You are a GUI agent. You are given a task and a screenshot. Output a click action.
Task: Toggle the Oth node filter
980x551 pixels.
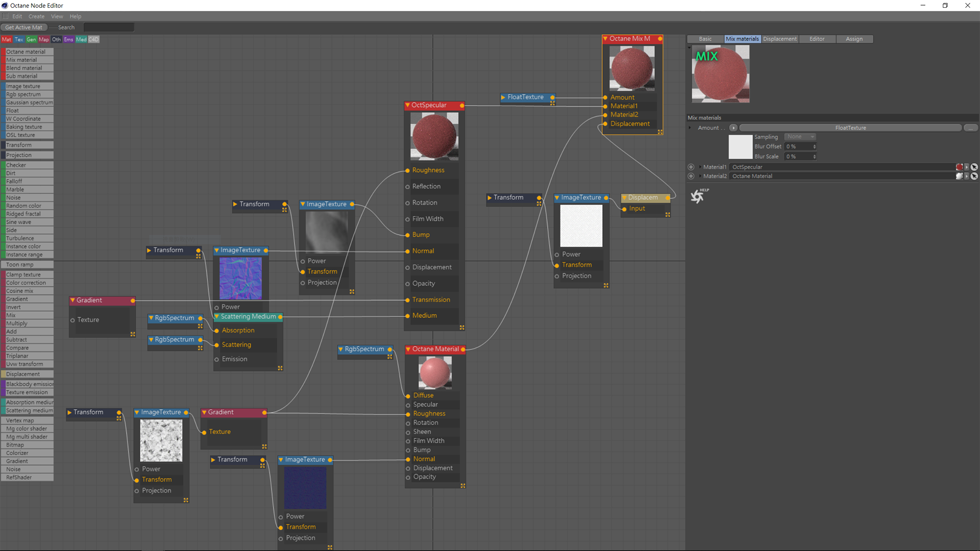click(56, 39)
